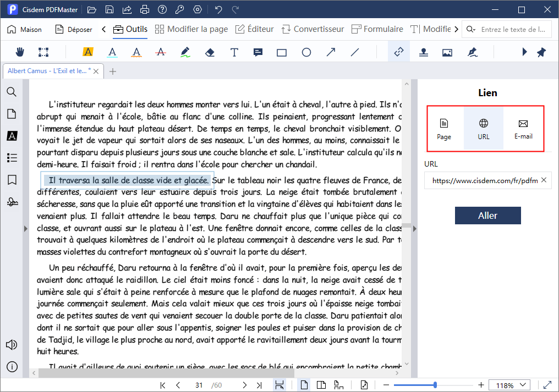Switch to two-page view
The width and height of the screenshot is (559, 392).
coord(321,385)
